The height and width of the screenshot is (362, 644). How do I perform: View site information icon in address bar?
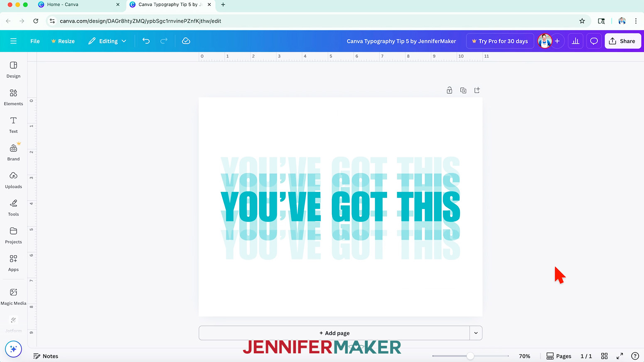coord(52,21)
